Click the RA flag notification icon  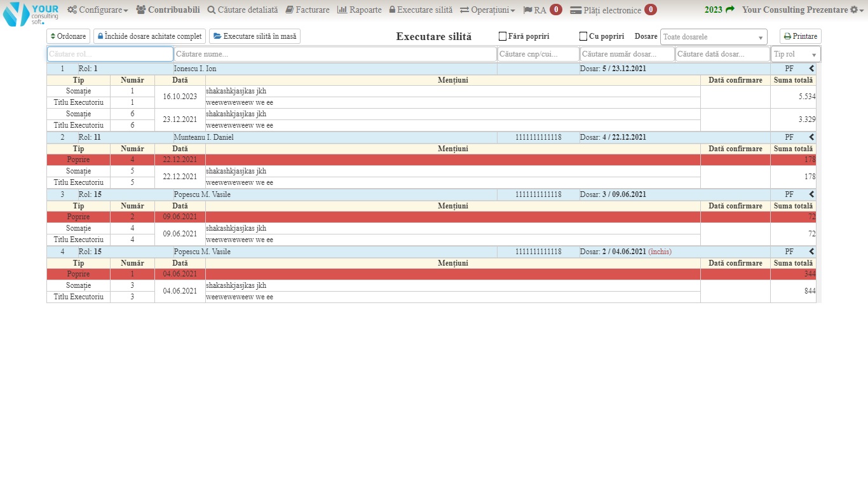(x=527, y=10)
